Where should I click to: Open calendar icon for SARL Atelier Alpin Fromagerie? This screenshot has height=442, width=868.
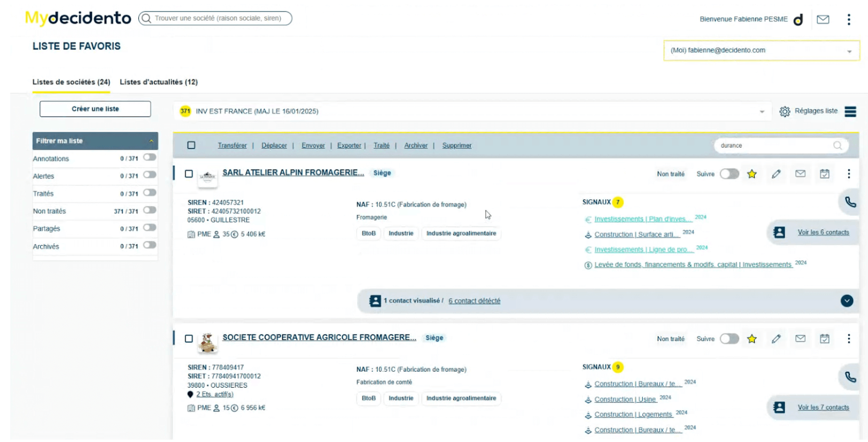pyautogui.click(x=825, y=174)
